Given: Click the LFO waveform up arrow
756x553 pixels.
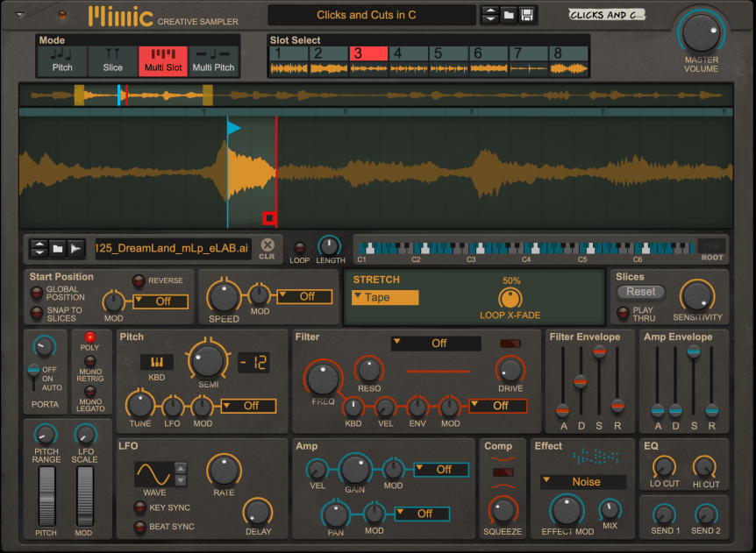Looking at the screenshot, I should coord(181,469).
